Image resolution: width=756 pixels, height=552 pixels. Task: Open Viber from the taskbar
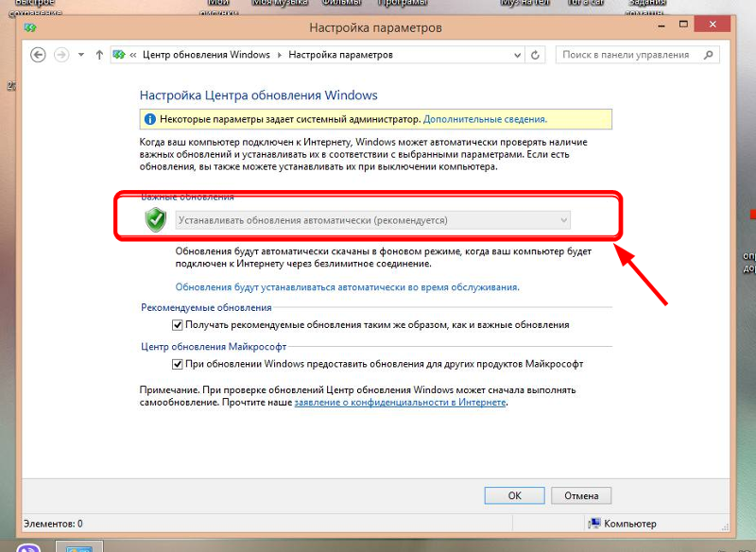coord(28,547)
